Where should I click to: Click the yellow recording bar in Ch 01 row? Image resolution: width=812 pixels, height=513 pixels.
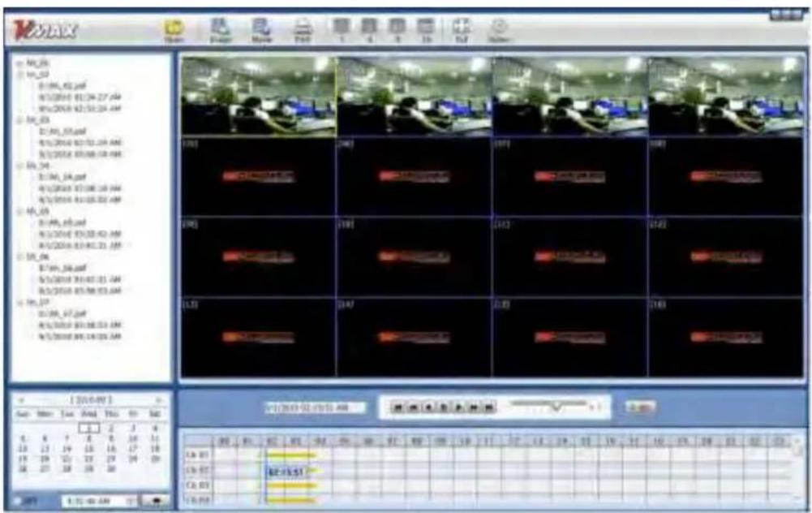tap(290, 455)
